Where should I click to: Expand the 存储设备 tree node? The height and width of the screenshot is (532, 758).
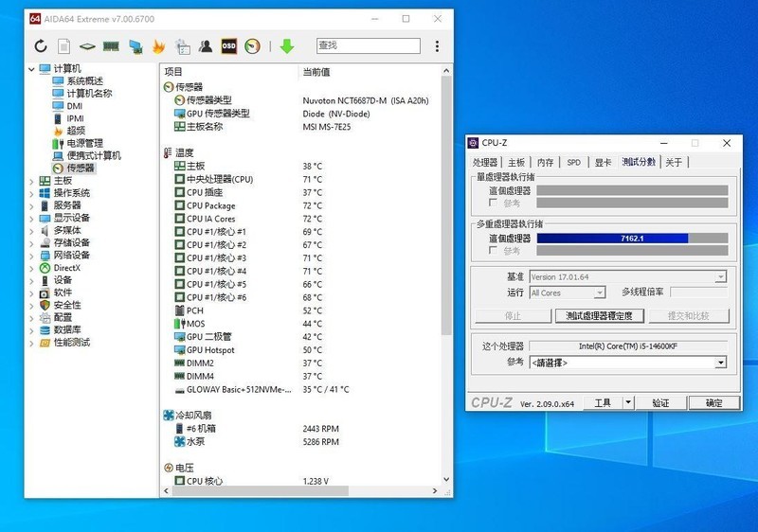pyautogui.click(x=31, y=243)
